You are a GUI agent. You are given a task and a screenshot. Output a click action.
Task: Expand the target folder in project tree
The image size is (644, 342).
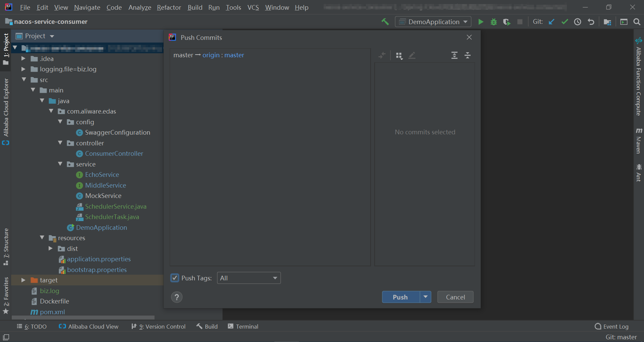coord(23,280)
